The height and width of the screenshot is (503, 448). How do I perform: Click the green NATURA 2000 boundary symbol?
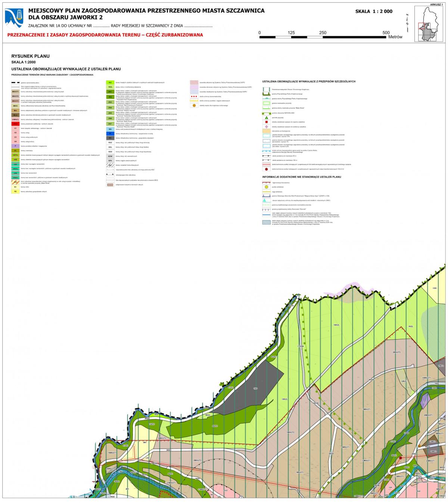pos(267,113)
